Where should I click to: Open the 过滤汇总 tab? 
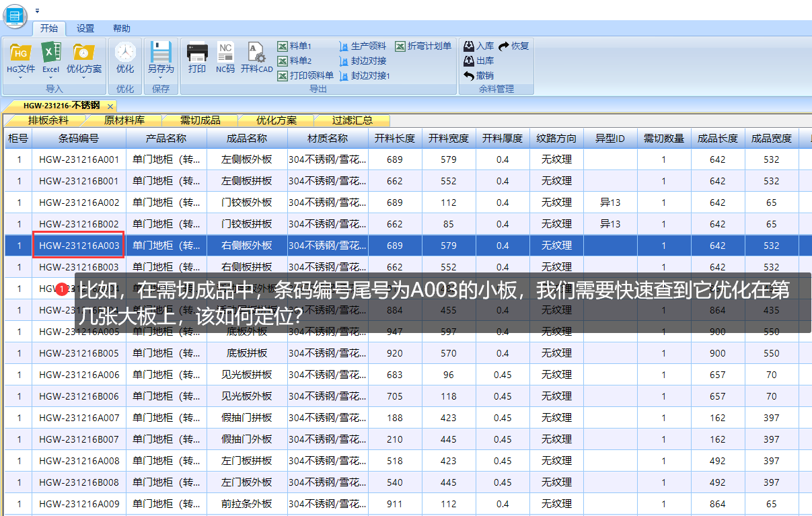click(353, 120)
